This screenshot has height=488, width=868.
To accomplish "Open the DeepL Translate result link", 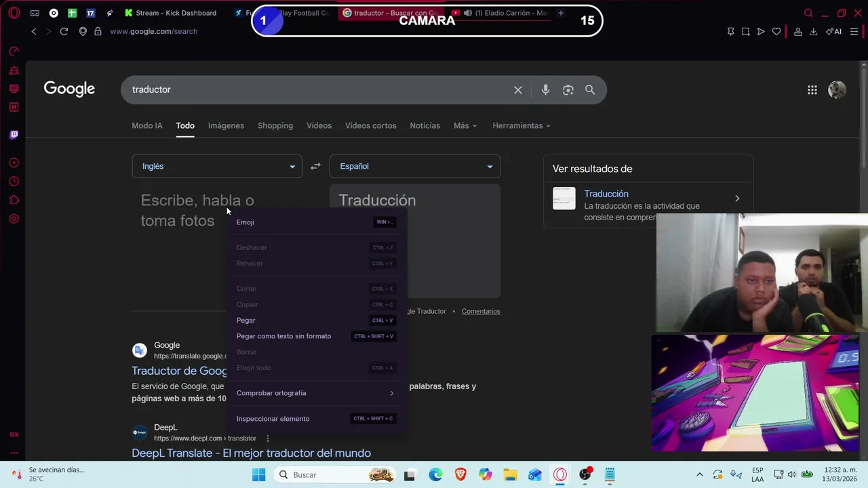I will [x=251, y=453].
